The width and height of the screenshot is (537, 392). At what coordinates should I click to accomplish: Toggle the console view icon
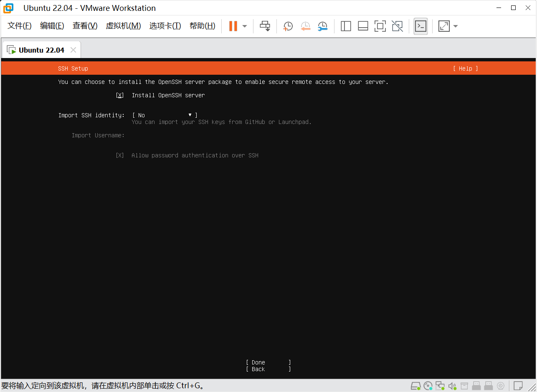420,26
